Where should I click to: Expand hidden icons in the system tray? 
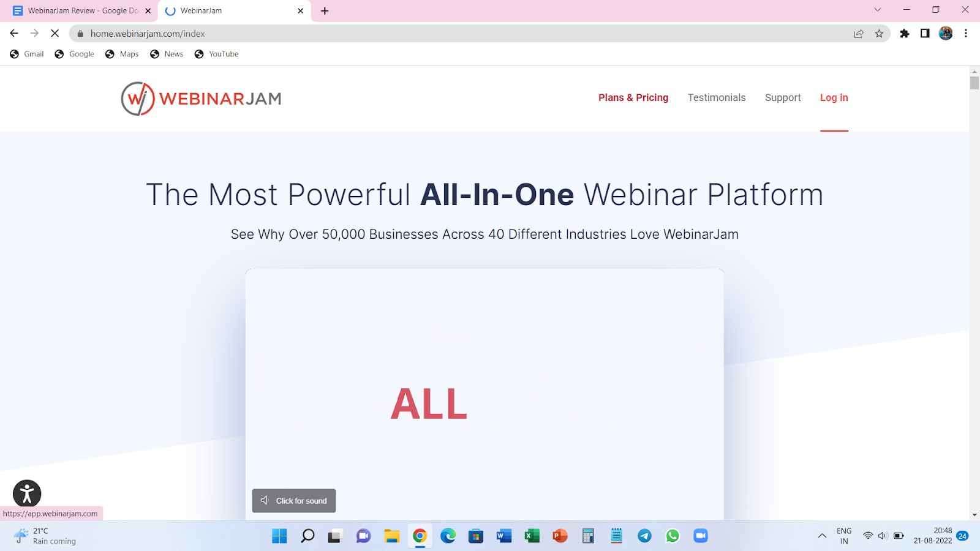[x=821, y=536]
